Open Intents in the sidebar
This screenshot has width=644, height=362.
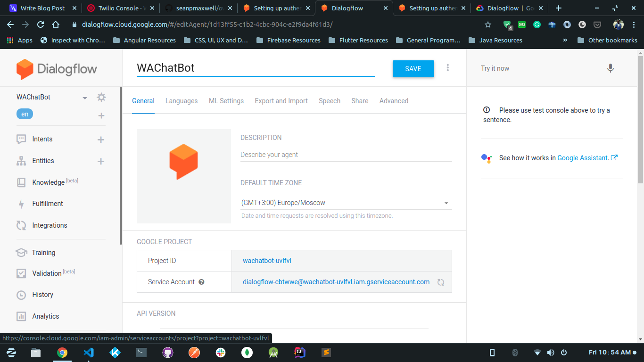[x=42, y=139]
